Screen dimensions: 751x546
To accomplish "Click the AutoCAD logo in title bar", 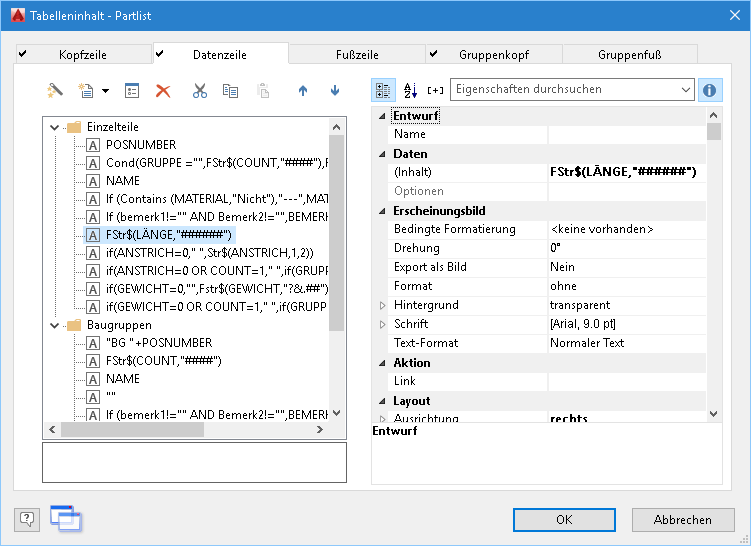I will pos(18,15).
